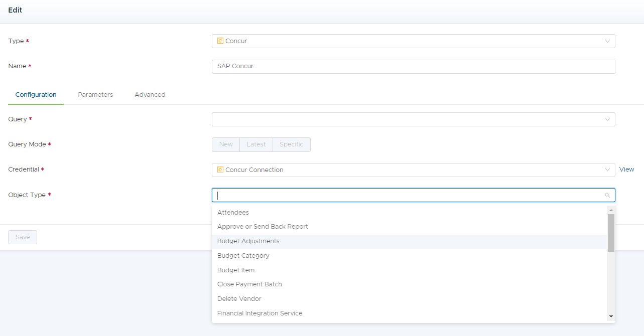Switch to the Advanced tab

(150, 94)
